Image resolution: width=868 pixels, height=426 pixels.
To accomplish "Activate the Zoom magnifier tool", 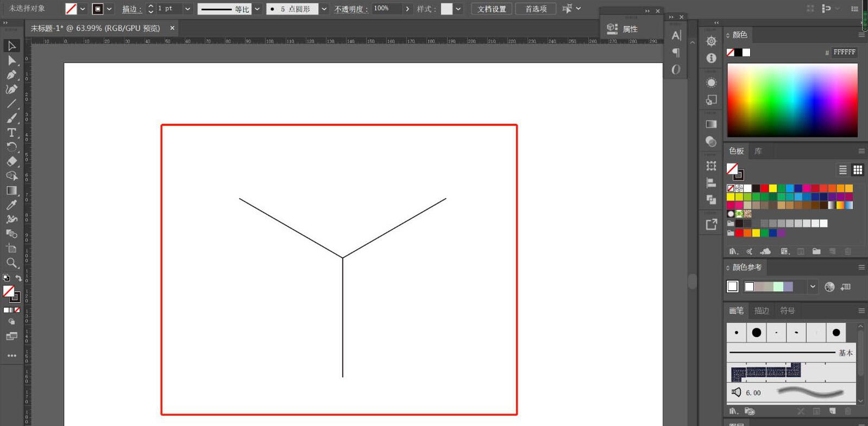I will click(x=11, y=263).
